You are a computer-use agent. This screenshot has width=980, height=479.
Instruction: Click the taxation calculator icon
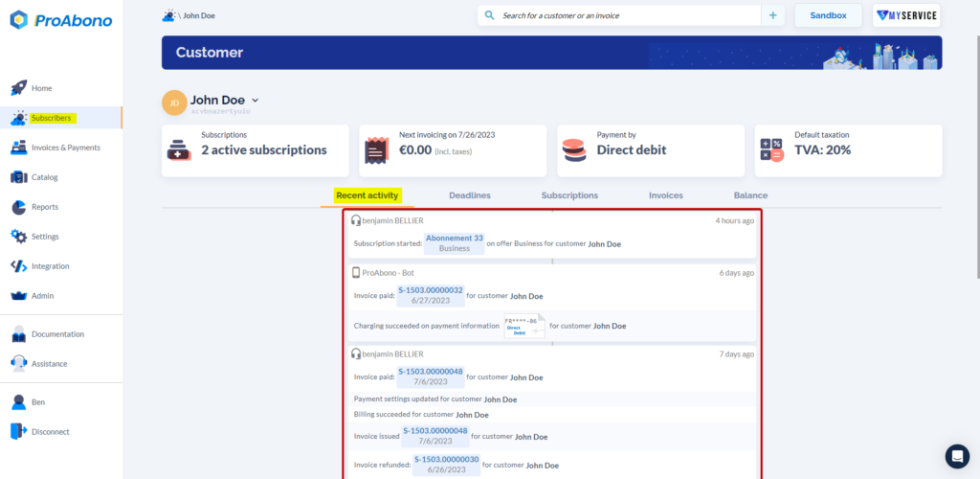[772, 150]
